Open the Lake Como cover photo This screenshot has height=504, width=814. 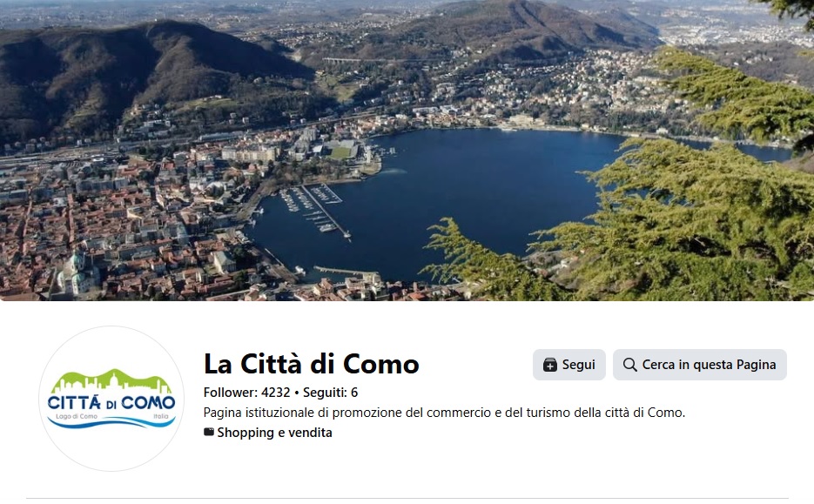(407, 151)
